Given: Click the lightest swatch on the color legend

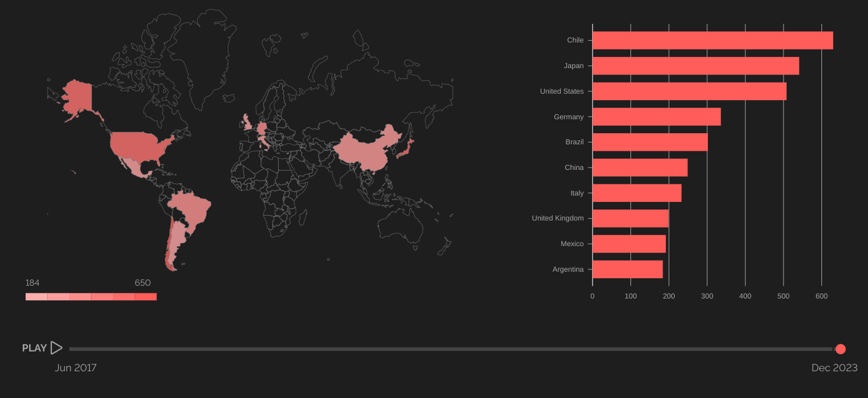Looking at the screenshot, I should (37, 297).
